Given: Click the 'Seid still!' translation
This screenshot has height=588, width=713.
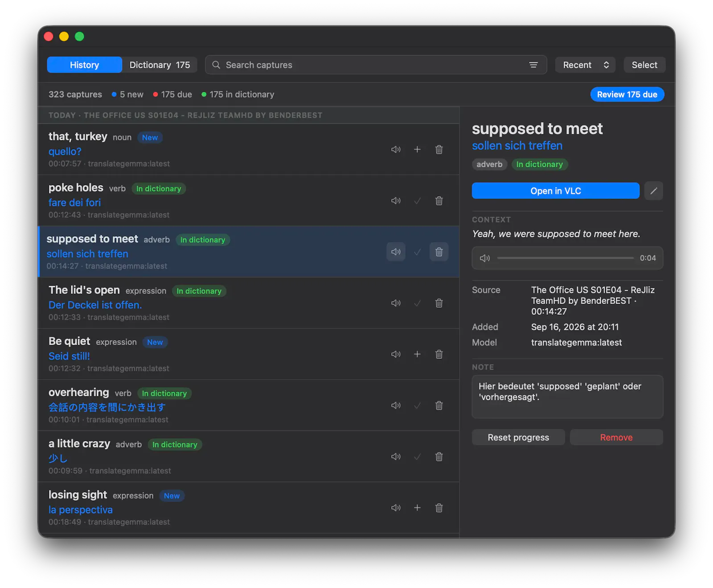Looking at the screenshot, I should 69,356.
